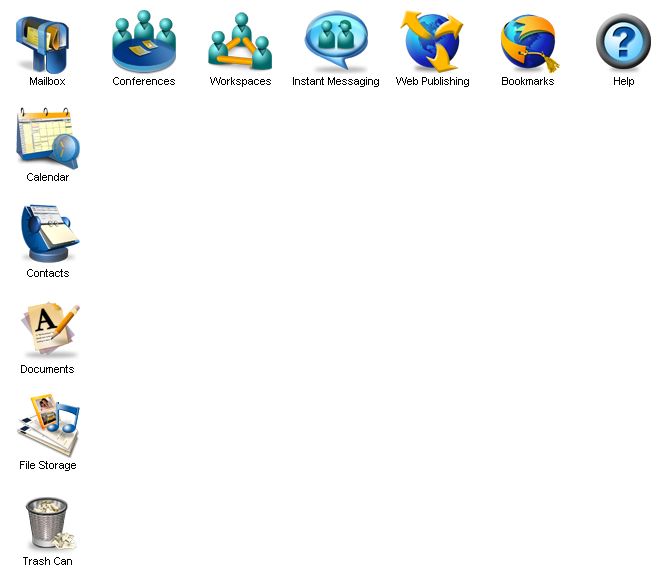Open the Documents icon

tap(49, 329)
